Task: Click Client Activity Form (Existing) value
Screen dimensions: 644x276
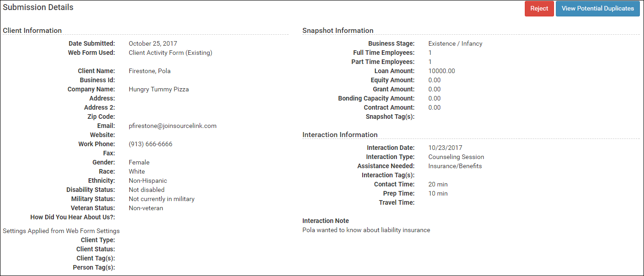Action: point(170,53)
